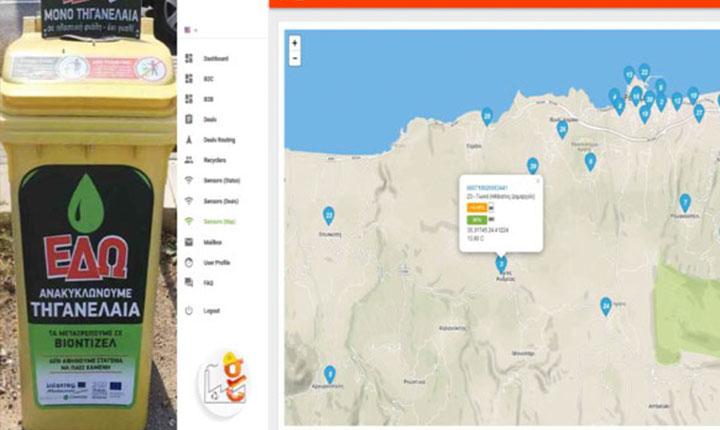The image size is (720, 430).
Task: Open the B2C section
Action: (208, 79)
